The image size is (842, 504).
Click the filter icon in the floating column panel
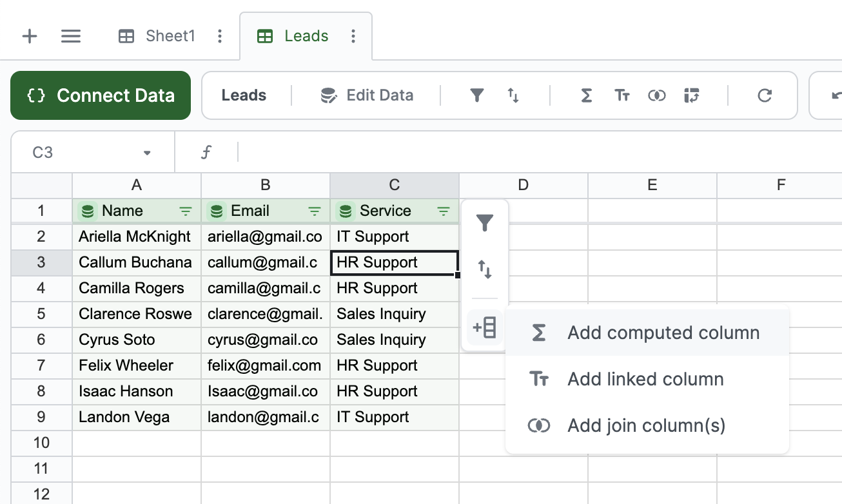(x=485, y=224)
